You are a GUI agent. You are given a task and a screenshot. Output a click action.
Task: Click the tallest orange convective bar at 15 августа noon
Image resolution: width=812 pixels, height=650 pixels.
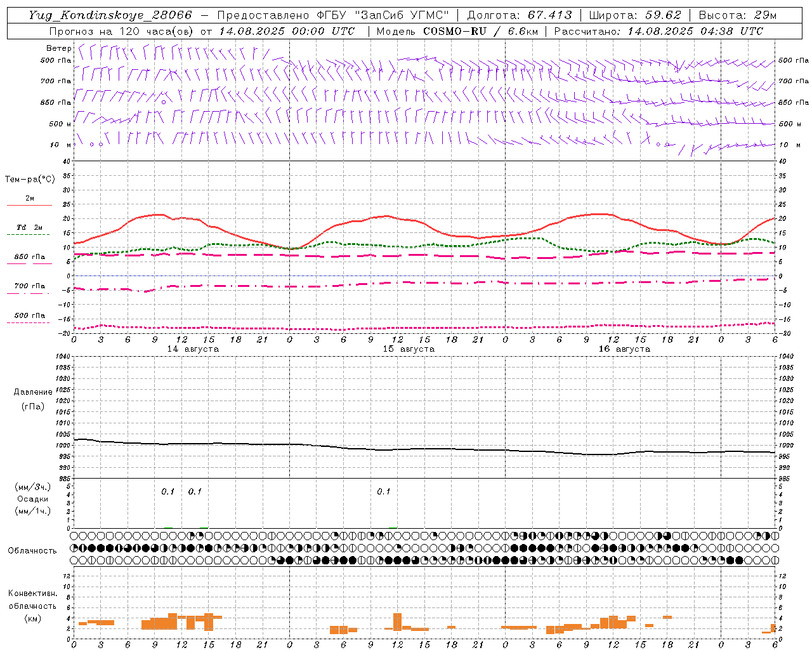pyautogui.click(x=398, y=621)
